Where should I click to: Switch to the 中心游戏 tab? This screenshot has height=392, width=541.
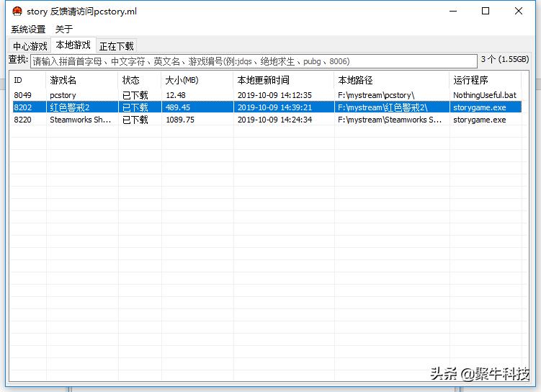[x=30, y=46]
